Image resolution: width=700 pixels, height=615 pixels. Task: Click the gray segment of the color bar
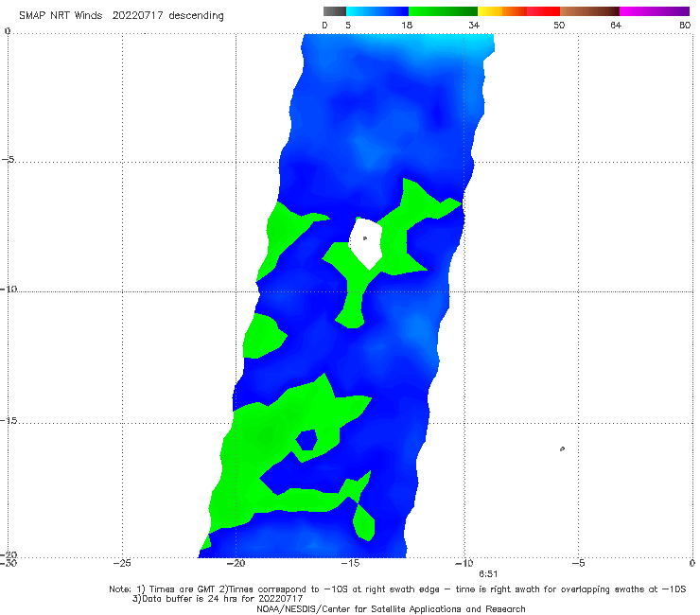tap(335, 11)
